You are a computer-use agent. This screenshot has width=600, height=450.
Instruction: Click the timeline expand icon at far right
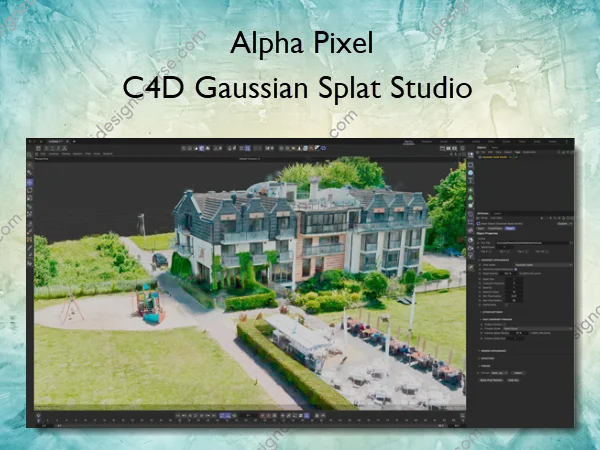462,415
